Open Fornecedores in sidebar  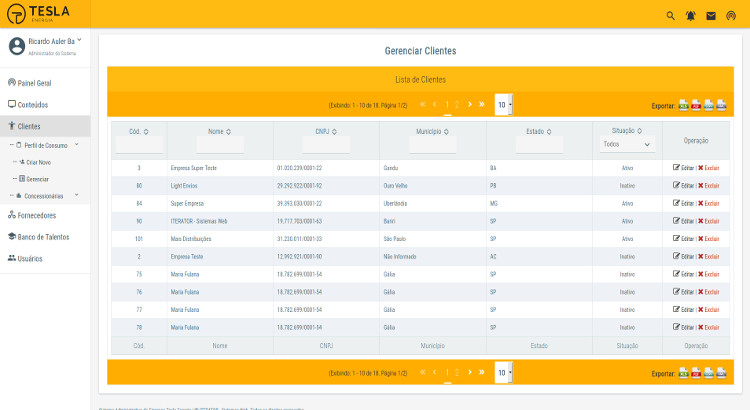(32, 215)
